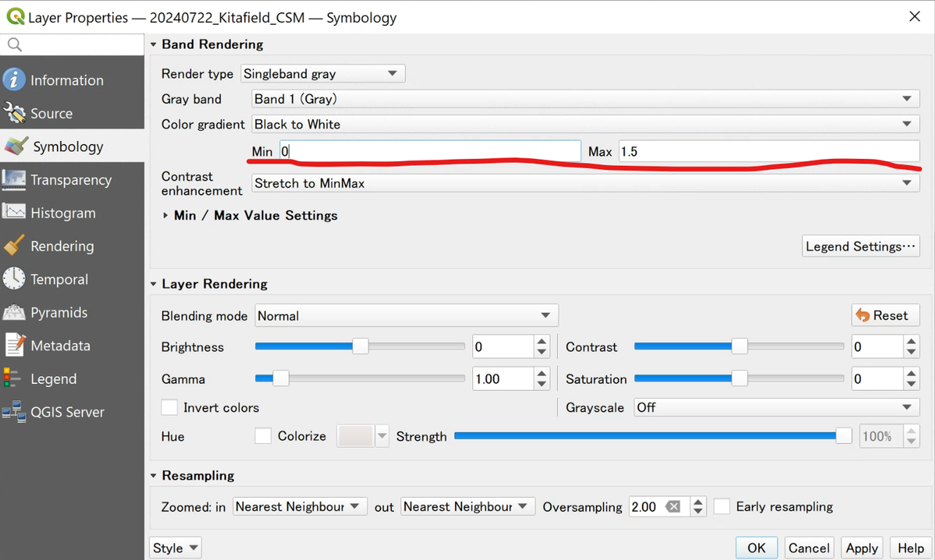Open the Histogram tab

pyautogui.click(x=72, y=213)
